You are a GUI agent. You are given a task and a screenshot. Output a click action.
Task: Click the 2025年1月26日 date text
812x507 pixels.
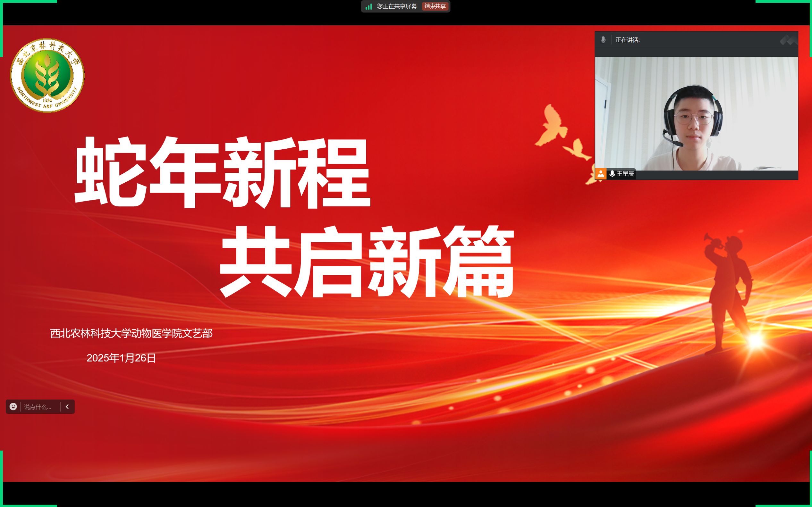coord(121,358)
